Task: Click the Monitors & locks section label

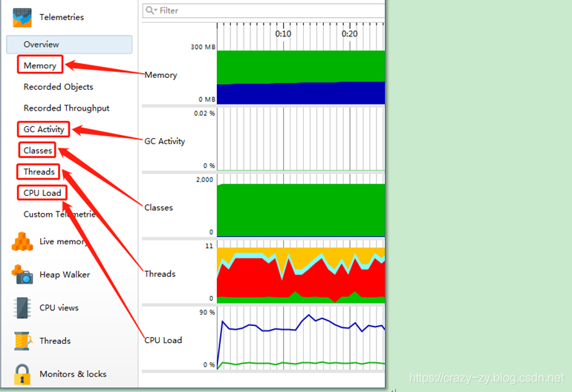Action: click(73, 374)
